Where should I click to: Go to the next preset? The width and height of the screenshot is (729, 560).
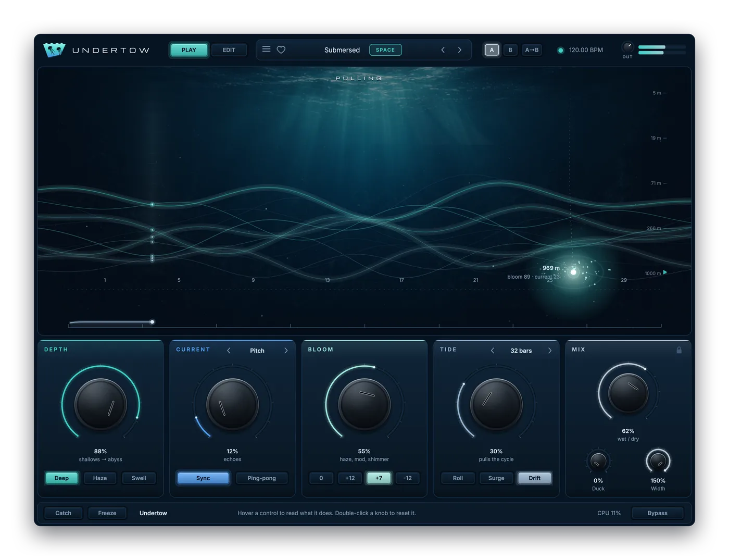460,50
